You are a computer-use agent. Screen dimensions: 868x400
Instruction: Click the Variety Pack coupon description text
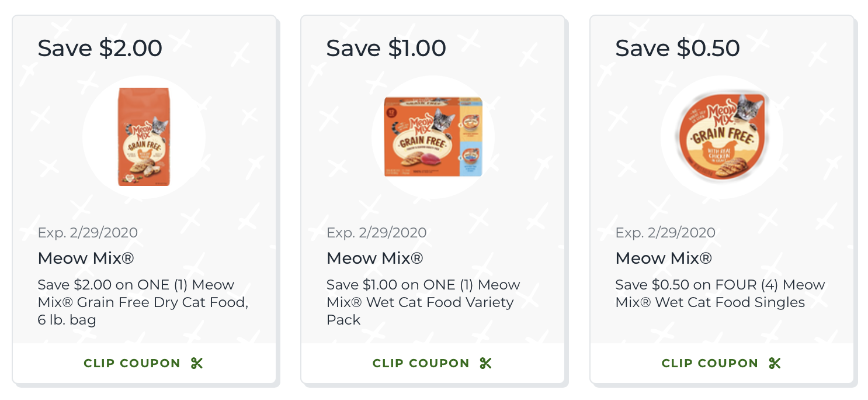pyautogui.click(x=423, y=302)
